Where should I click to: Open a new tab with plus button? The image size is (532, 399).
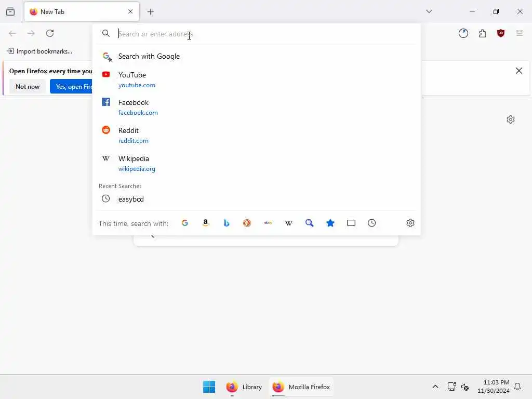tap(150, 12)
